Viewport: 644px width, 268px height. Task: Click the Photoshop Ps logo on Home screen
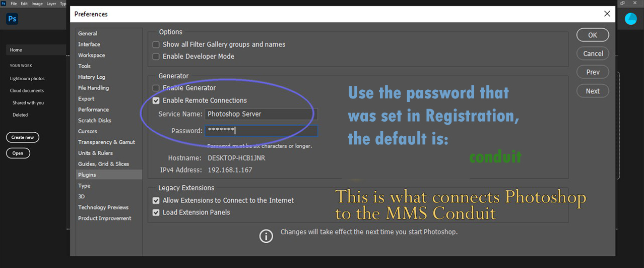pyautogui.click(x=12, y=19)
